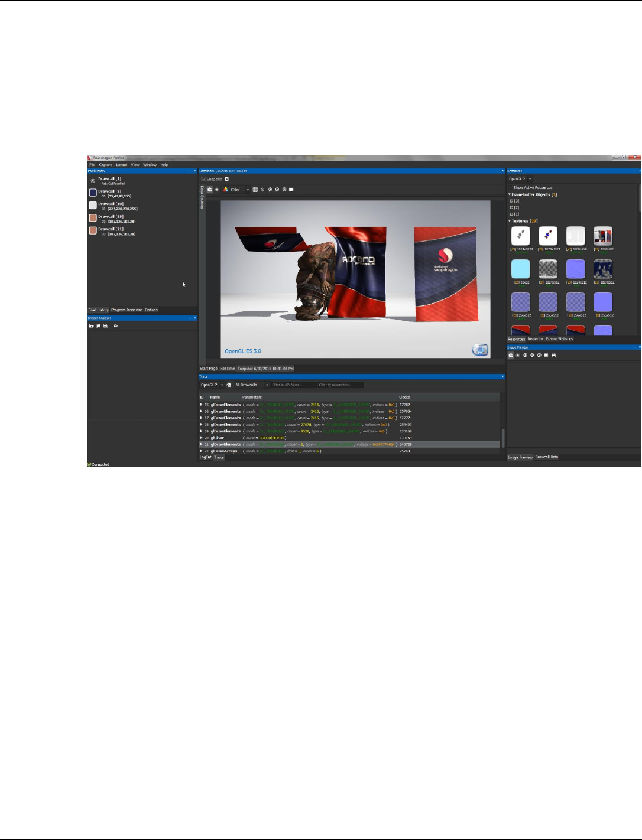Image resolution: width=642 pixels, height=840 pixels.
Task: Click third zoom icon in snapshot toolbar
Action: [284, 190]
